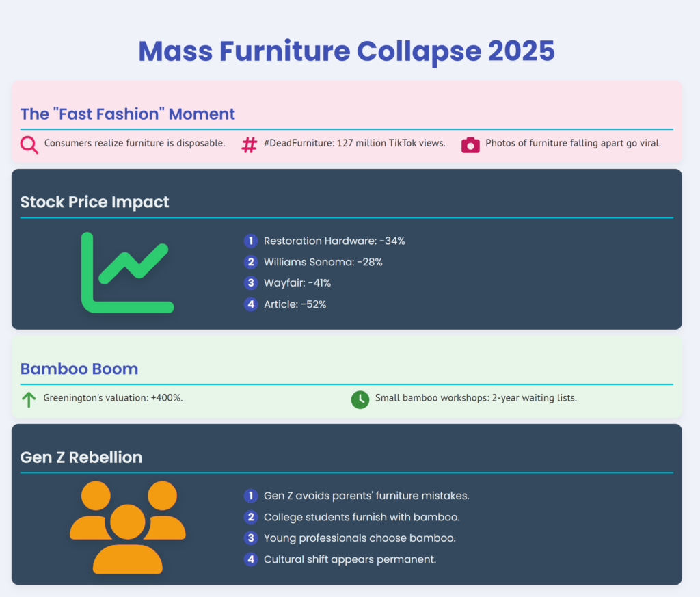Click the magnifying glass search icon
Viewport: 700px width, 597px height.
click(29, 144)
